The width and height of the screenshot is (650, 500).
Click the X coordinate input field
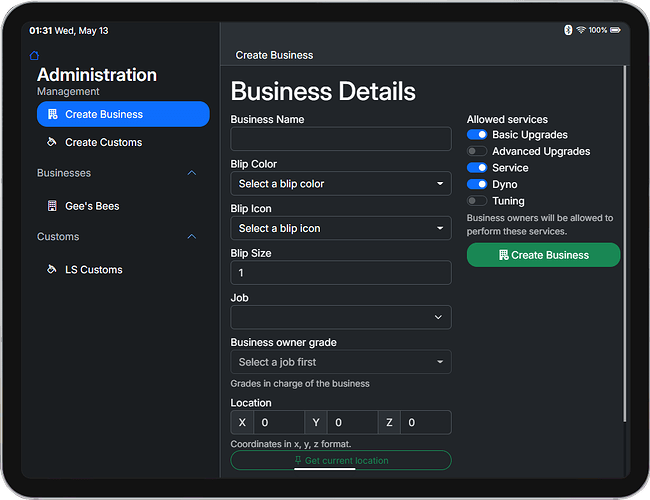pos(279,422)
